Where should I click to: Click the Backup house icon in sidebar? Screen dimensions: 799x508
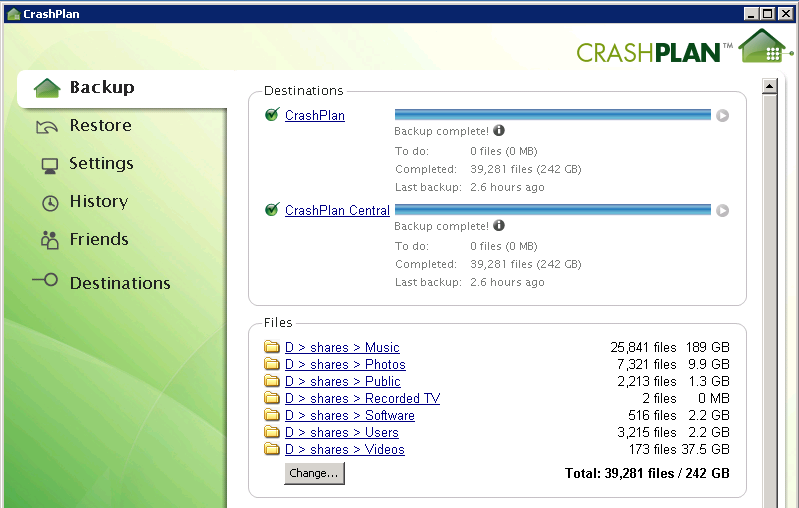[47, 88]
